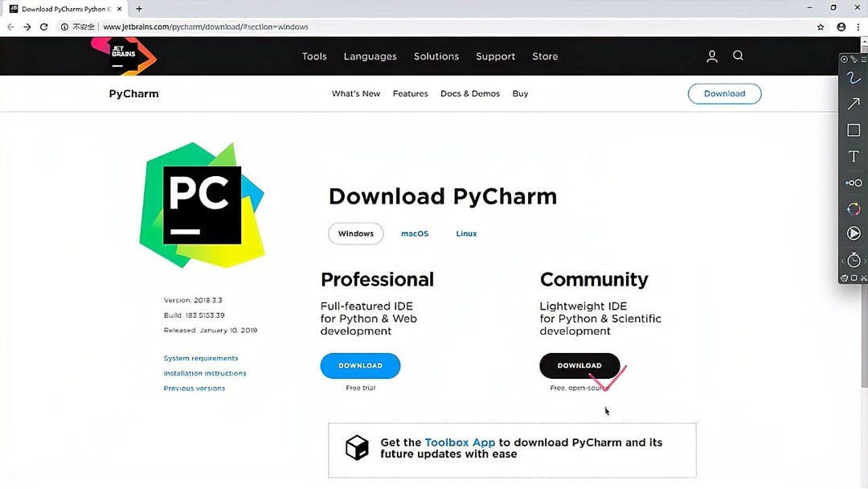Open the color picker in the annotation toolbar
The image size is (868, 489).
[853, 208]
